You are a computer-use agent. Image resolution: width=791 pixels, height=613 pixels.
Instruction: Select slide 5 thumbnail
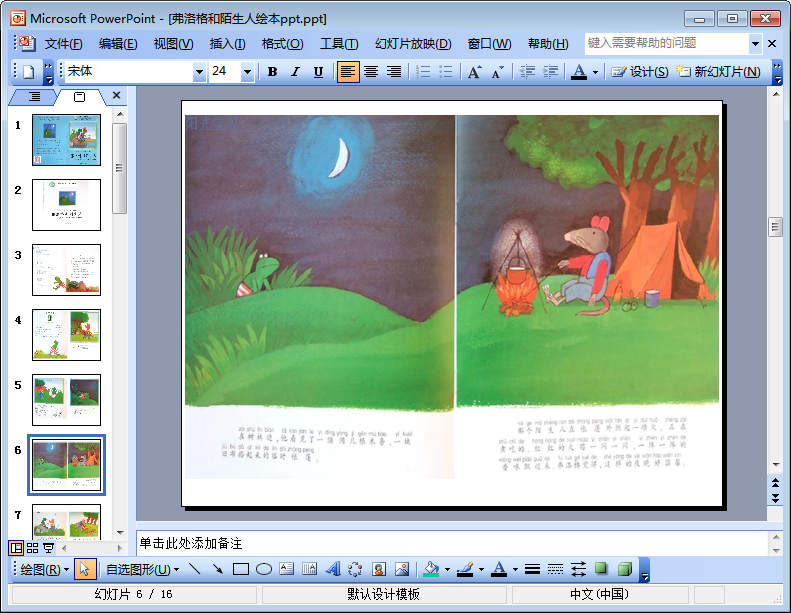(67, 400)
